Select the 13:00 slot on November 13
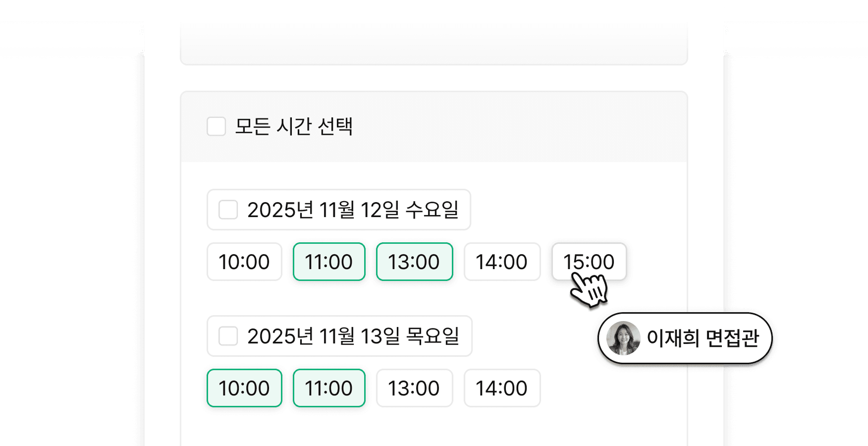Viewport: 868px width, 446px height. click(x=414, y=388)
